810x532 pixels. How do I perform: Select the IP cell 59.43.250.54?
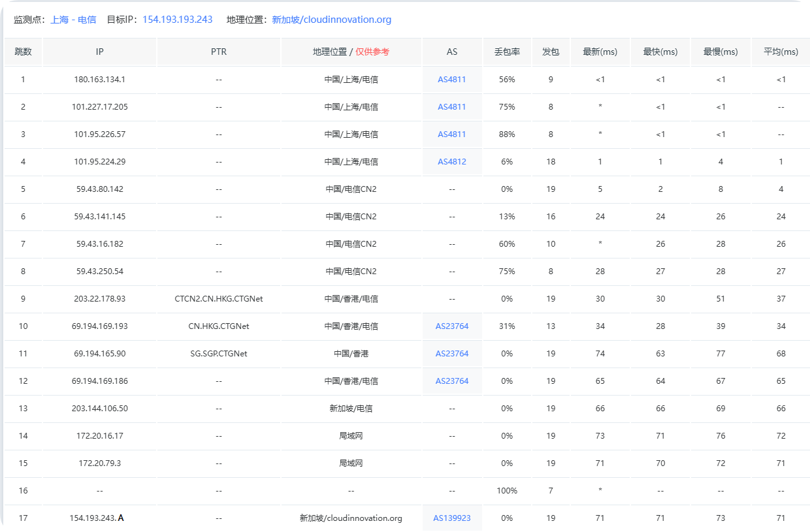[x=100, y=272]
